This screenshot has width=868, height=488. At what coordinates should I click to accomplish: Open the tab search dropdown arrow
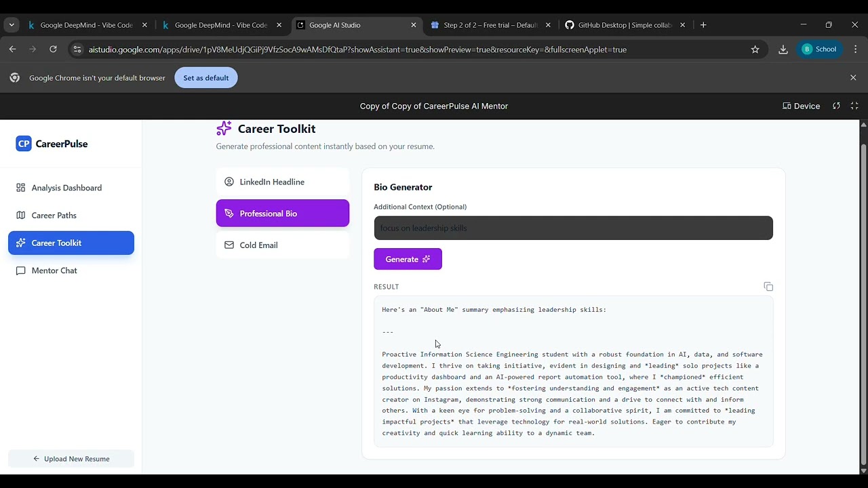12,25
